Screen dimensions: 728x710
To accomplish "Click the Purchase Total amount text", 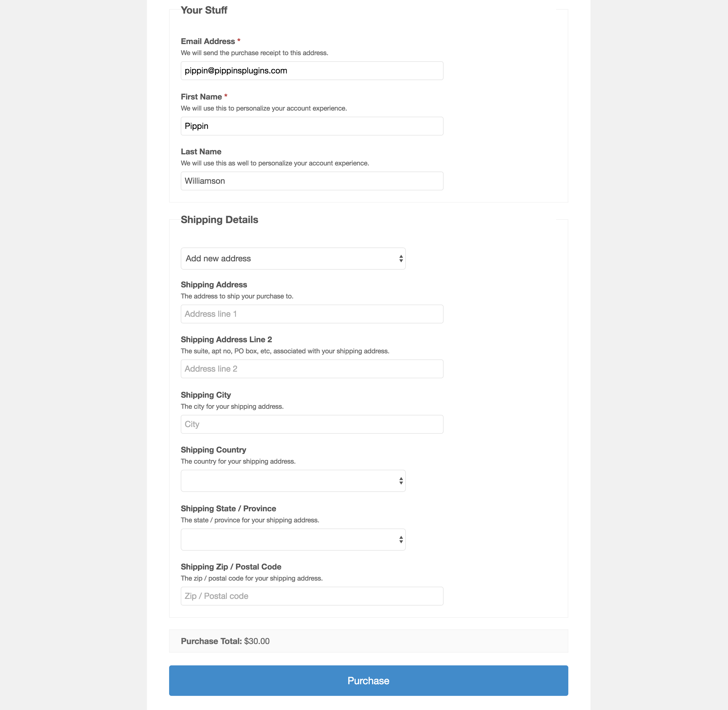I will pyautogui.click(x=257, y=641).
